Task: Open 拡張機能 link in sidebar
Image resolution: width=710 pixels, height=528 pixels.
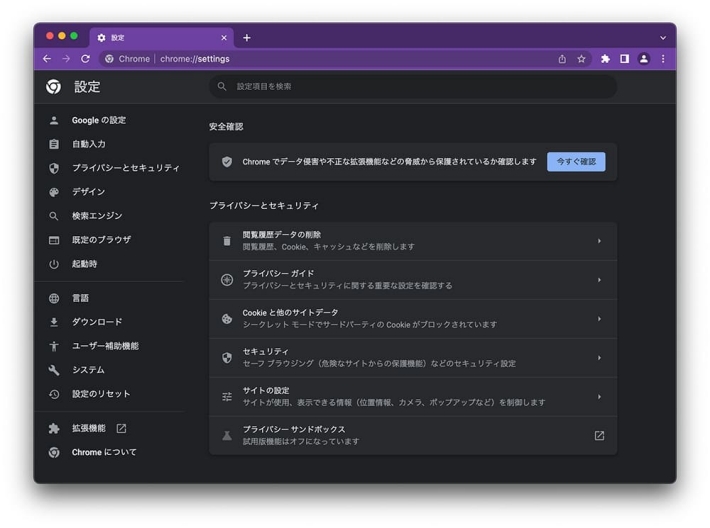Action: click(x=88, y=428)
